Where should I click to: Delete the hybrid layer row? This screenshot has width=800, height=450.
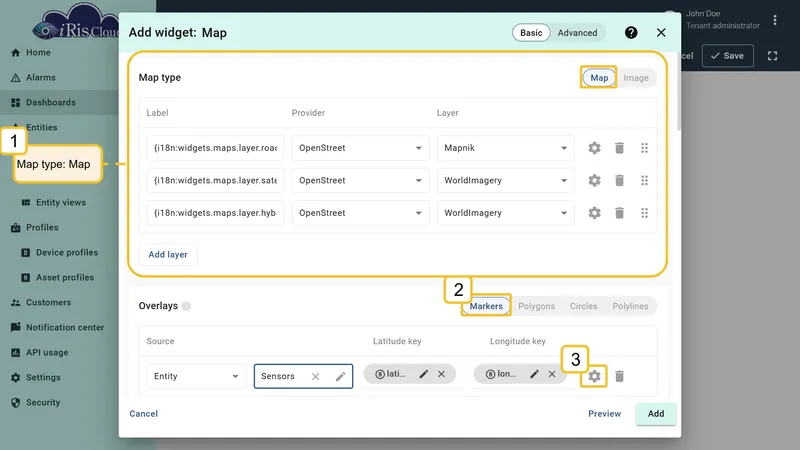coord(619,213)
